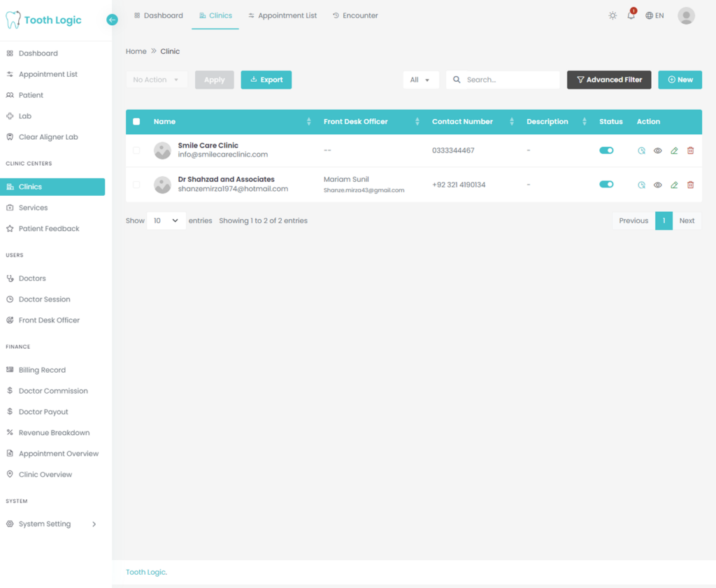The image size is (716, 588).
Task: Collapse the sidebar with the arrow button
Action: pos(112,20)
